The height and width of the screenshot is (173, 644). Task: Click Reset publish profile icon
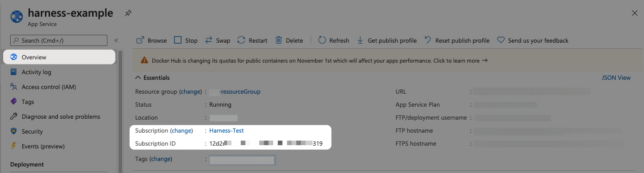[x=428, y=40]
